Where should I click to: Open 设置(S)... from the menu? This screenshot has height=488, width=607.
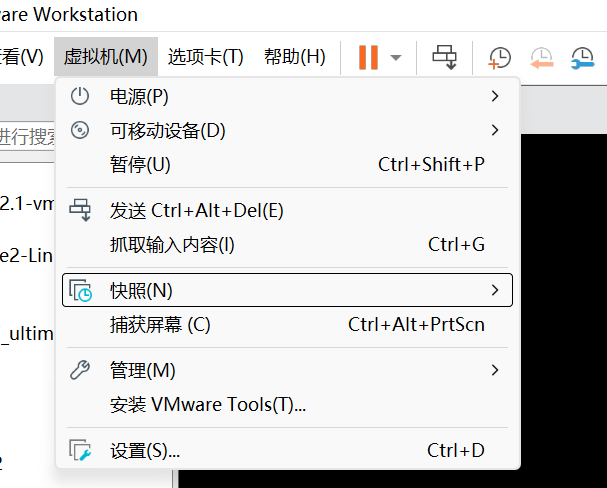click(x=287, y=450)
